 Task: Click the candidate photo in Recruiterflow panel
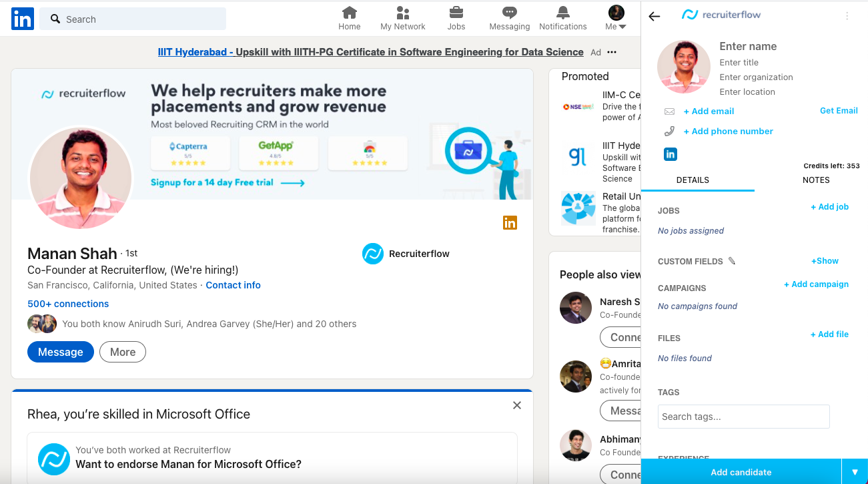[684, 67]
